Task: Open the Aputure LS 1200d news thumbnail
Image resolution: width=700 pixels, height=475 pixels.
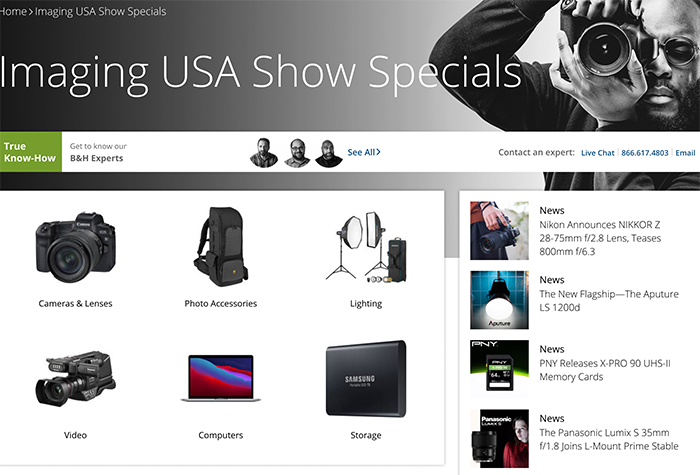Action: [x=500, y=300]
